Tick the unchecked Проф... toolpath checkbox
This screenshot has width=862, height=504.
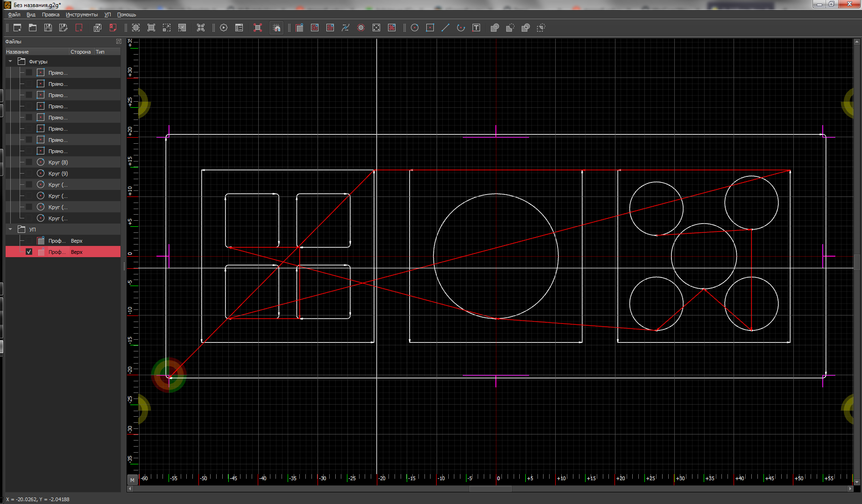(x=29, y=240)
